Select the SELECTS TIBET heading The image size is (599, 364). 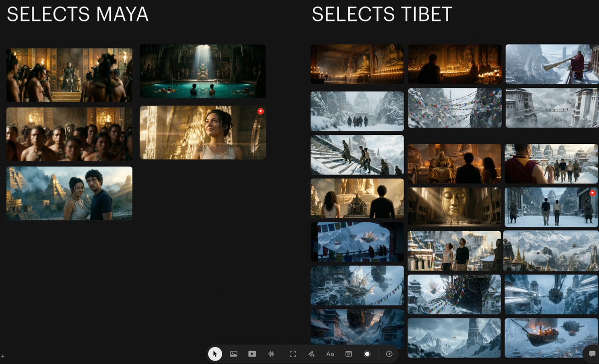point(382,14)
